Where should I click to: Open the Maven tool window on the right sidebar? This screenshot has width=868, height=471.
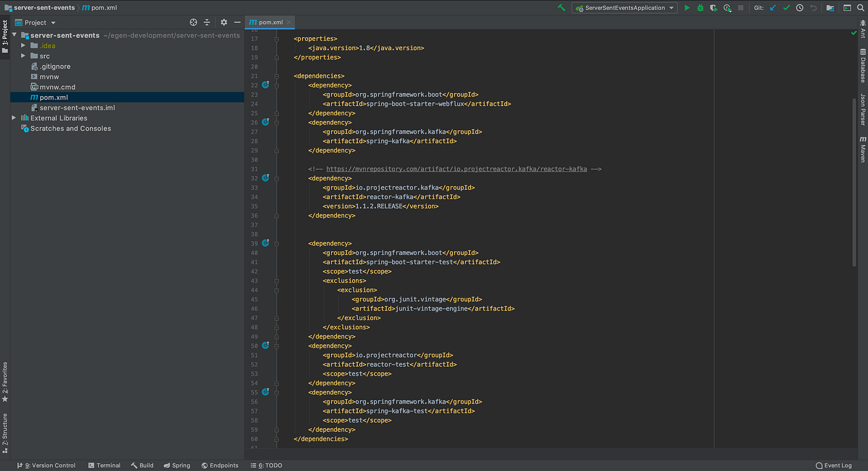tap(862, 149)
